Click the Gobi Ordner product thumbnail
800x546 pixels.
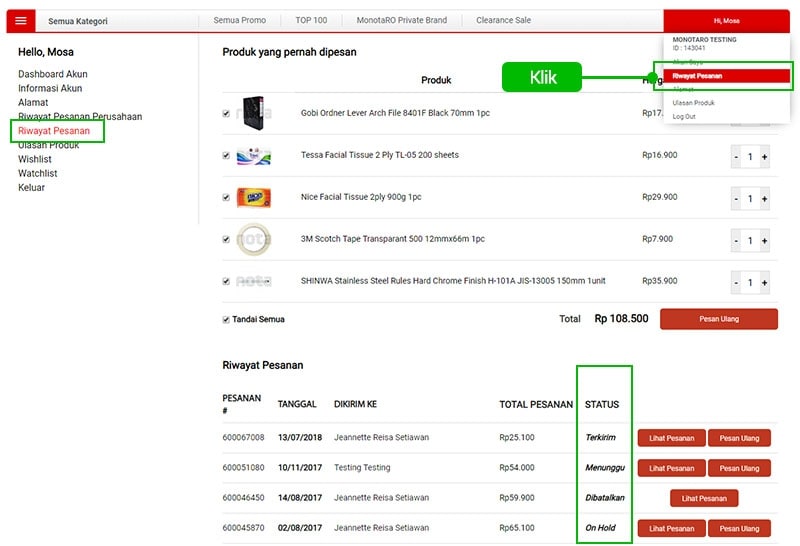pyautogui.click(x=253, y=113)
